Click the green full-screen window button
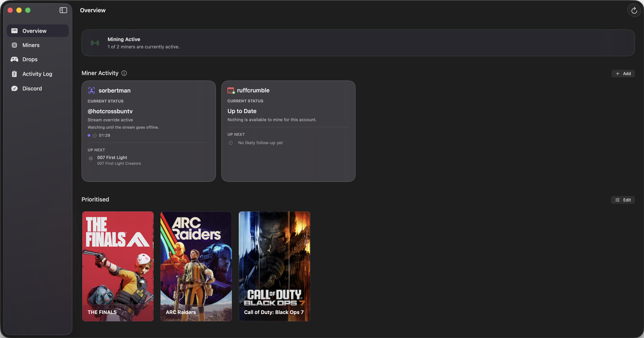This screenshot has height=338, width=644. (x=28, y=10)
